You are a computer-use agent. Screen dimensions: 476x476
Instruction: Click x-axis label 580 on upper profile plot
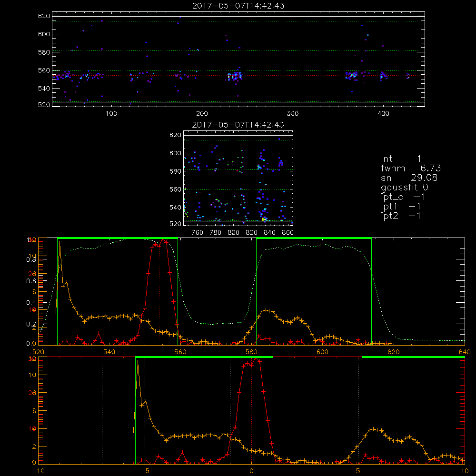coord(251,352)
